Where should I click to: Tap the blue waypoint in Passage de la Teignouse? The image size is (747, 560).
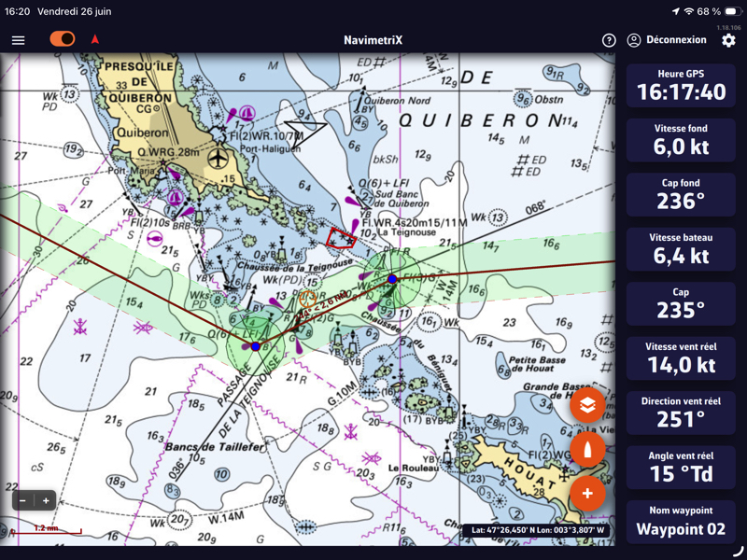pos(255,346)
